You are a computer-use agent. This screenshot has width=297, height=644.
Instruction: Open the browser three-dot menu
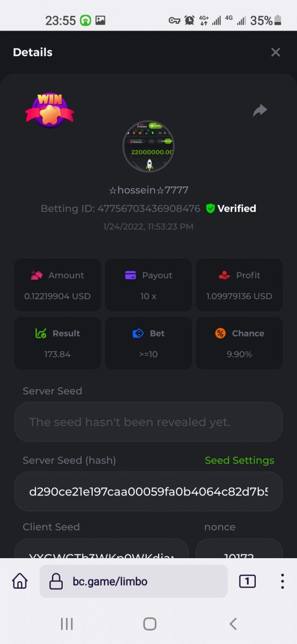[x=282, y=581]
